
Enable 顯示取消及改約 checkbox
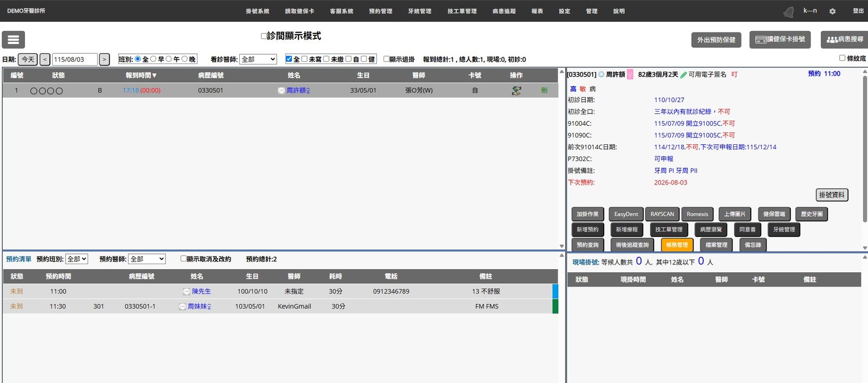click(183, 259)
